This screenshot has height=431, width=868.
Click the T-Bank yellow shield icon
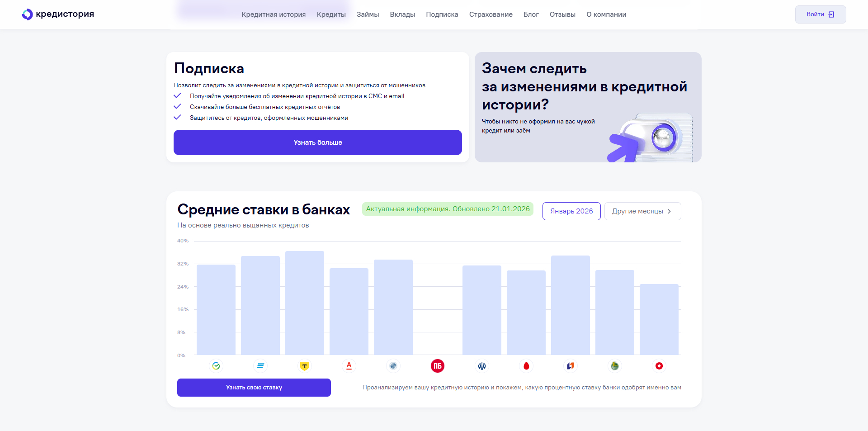pyautogui.click(x=304, y=366)
